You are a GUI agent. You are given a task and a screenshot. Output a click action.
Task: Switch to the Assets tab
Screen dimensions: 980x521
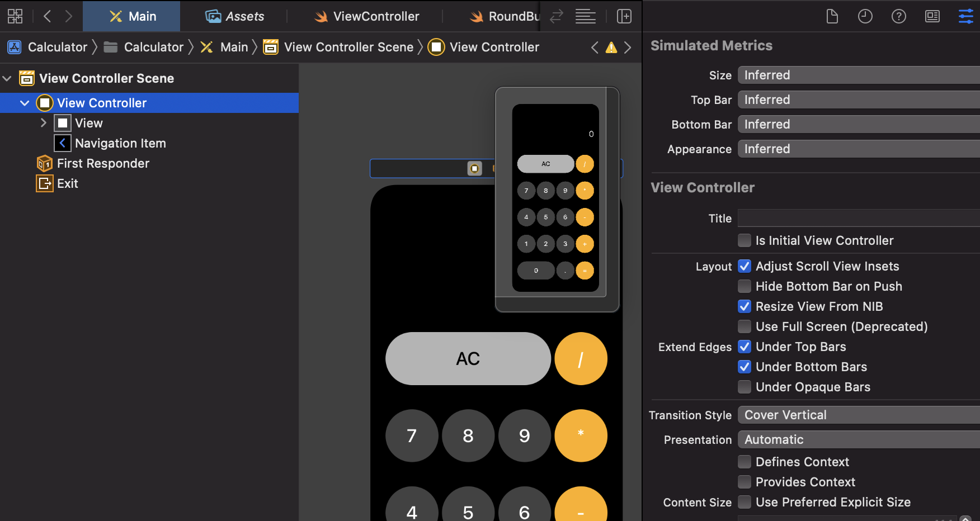tap(234, 16)
